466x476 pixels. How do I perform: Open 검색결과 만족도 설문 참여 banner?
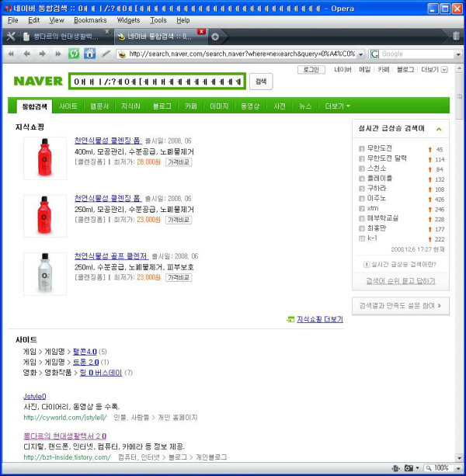[x=401, y=306]
